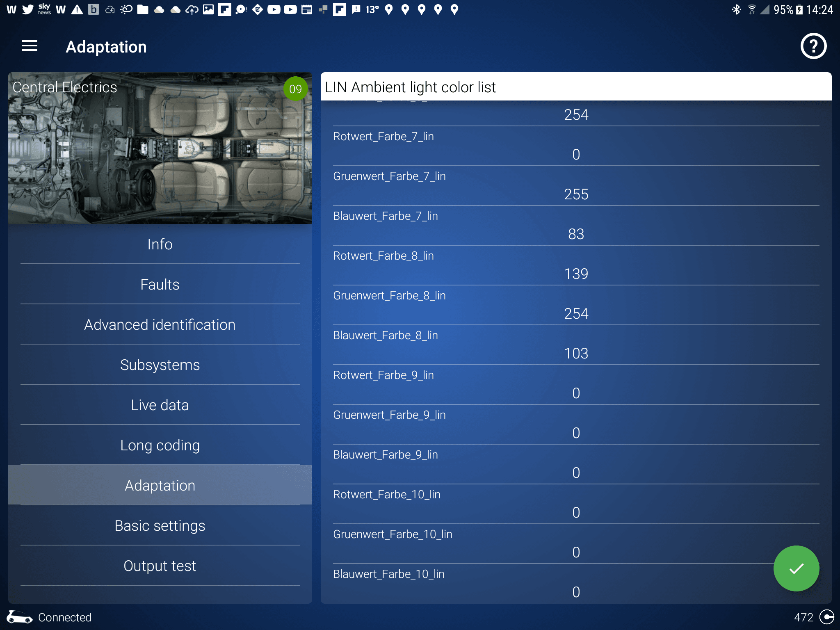The width and height of the screenshot is (840, 630).
Task: Edit the Gruenwert_Farbe_7_lin value 255
Action: (576, 194)
